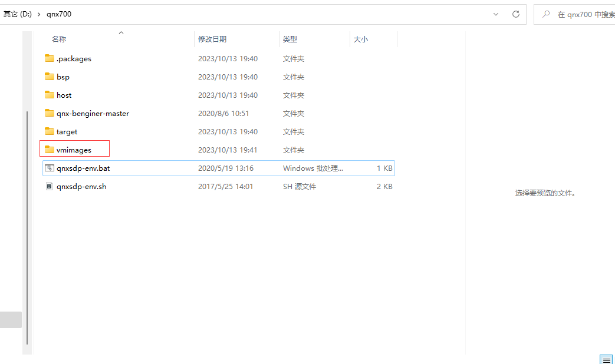The image size is (615, 364).
Task: Click the target folder icon
Action: (50, 131)
